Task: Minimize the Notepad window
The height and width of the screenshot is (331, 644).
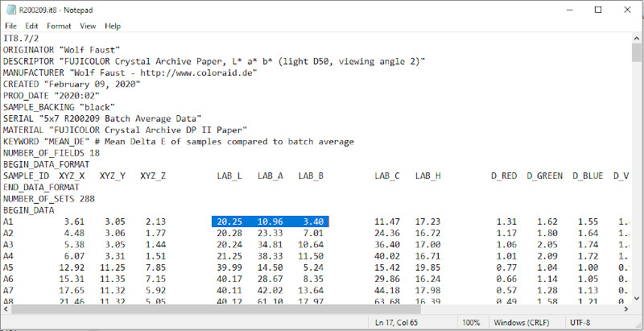Action: tap(560, 10)
